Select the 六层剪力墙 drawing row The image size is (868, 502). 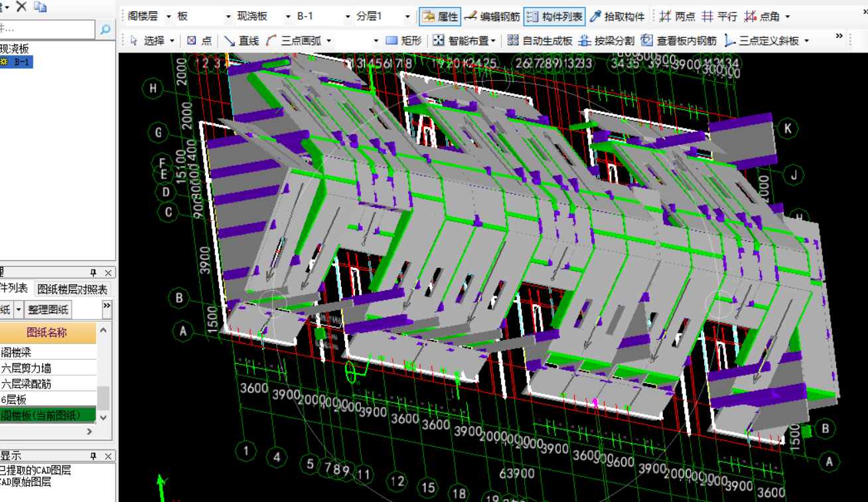[x=48, y=368]
